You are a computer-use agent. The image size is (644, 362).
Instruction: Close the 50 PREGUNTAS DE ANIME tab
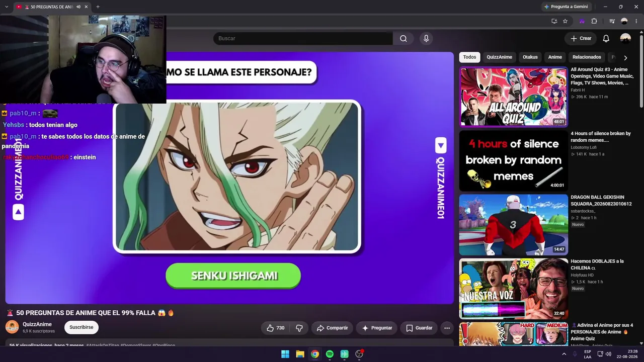86,7
